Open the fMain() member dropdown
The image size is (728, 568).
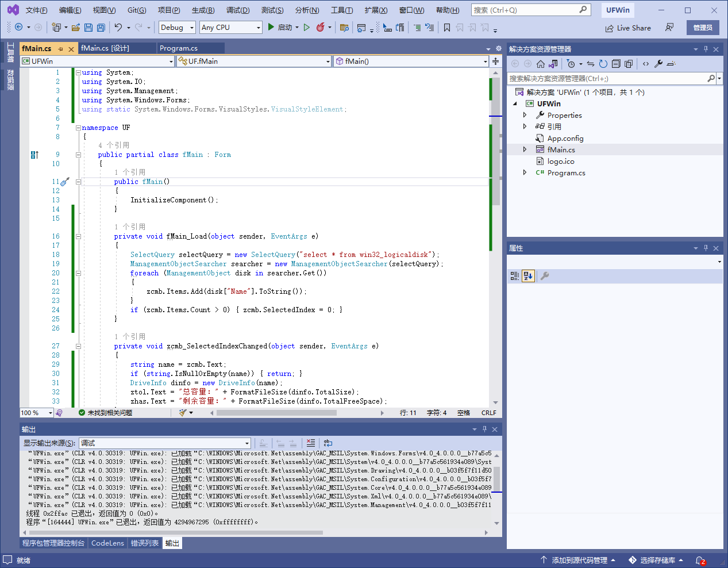click(411, 61)
